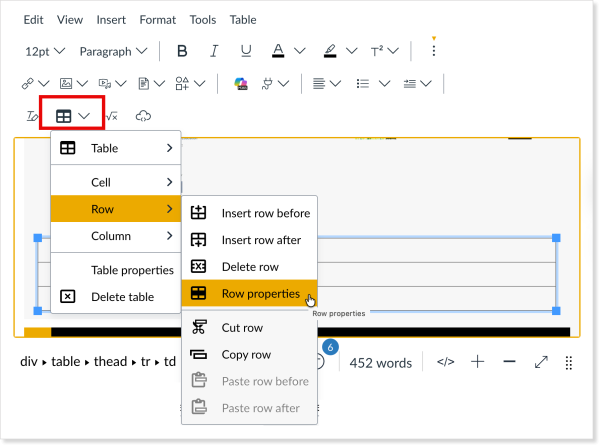Expand indent options arrow
The width and height of the screenshot is (600, 446).
[426, 83]
